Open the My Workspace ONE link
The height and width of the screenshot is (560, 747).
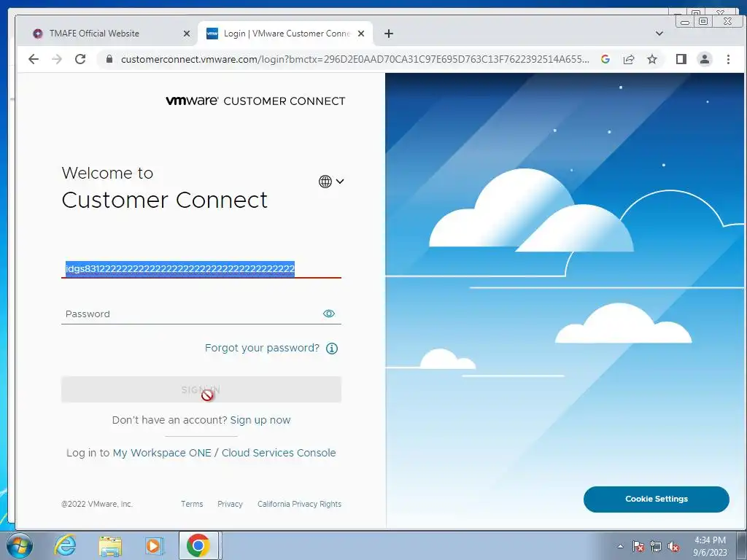coord(162,453)
